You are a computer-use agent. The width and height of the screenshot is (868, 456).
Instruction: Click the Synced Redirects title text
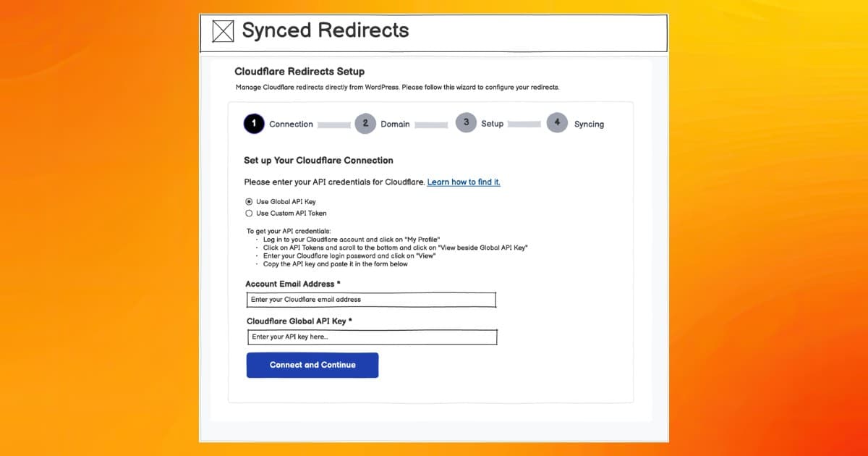[x=325, y=30]
